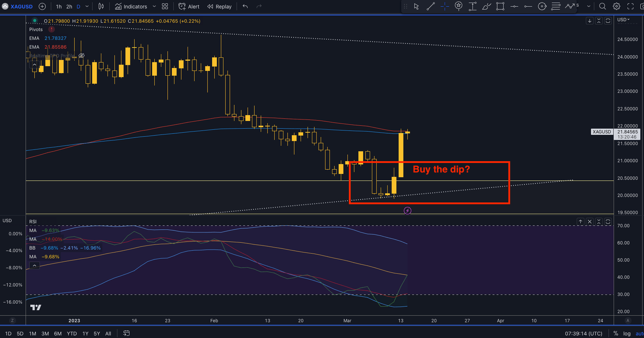Select the YTD range tab
Viewport: 644px width, 338px height.
(x=72, y=333)
